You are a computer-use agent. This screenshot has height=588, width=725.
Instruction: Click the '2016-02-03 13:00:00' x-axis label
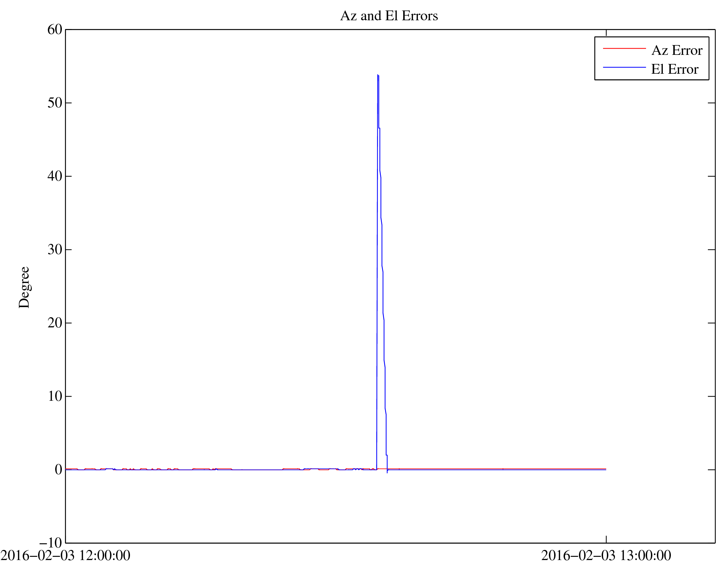tap(606, 556)
